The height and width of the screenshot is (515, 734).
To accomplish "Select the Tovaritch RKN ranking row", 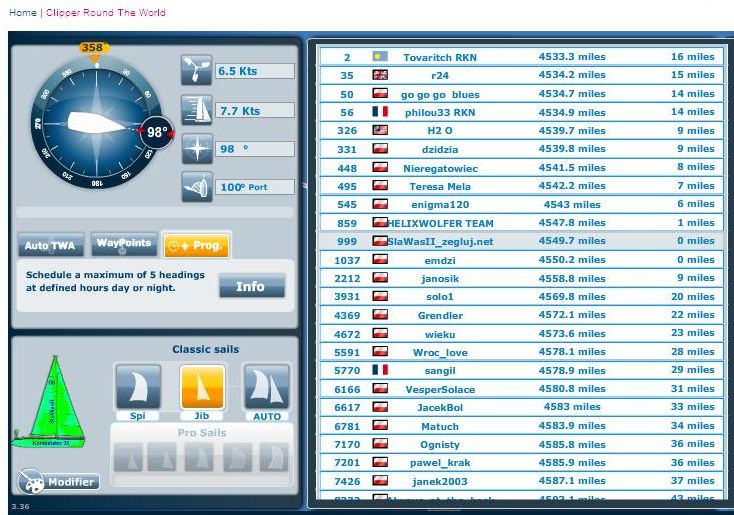I will pyautogui.click(x=520, y=57).
